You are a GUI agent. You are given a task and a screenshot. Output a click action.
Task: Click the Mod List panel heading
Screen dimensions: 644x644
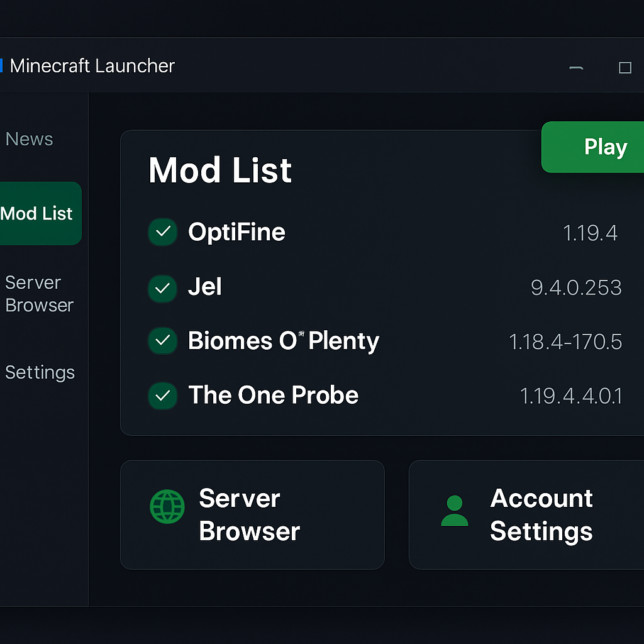[x=220, y=170]
